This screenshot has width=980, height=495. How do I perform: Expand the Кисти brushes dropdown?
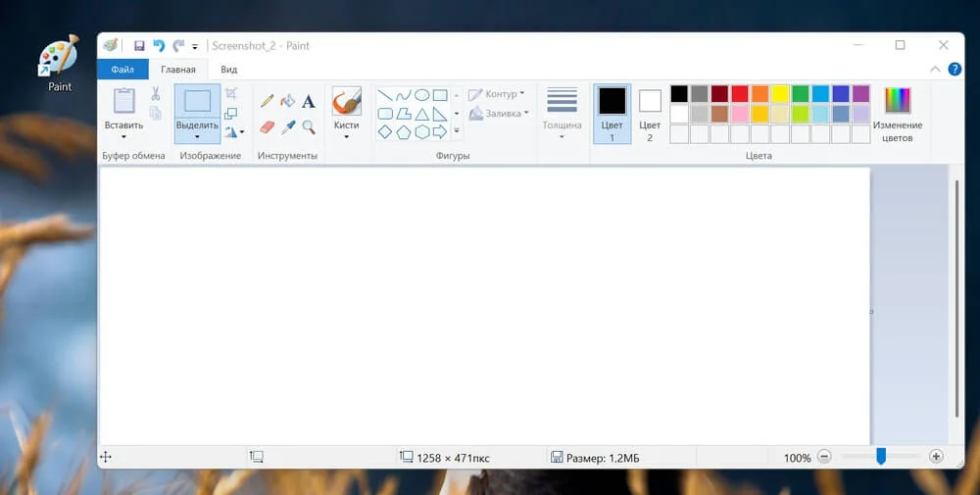tap(346, 137)
